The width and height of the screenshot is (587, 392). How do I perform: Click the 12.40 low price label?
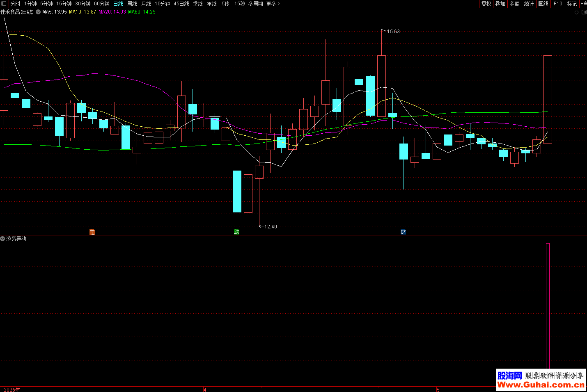click(271, 227)
